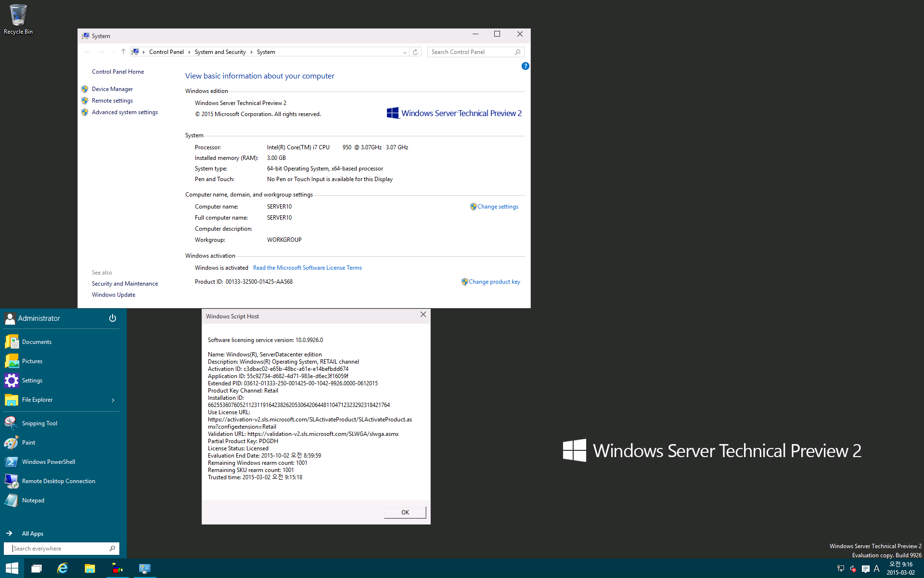Open recent locations dropdown arrow beside nav arrows
The height and width of the screenshot is (578, 924).
click(x=113, y=52)
